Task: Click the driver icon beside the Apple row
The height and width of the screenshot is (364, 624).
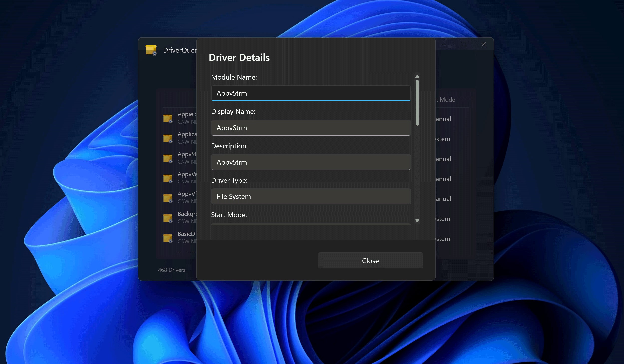Action: pos(168,118)
